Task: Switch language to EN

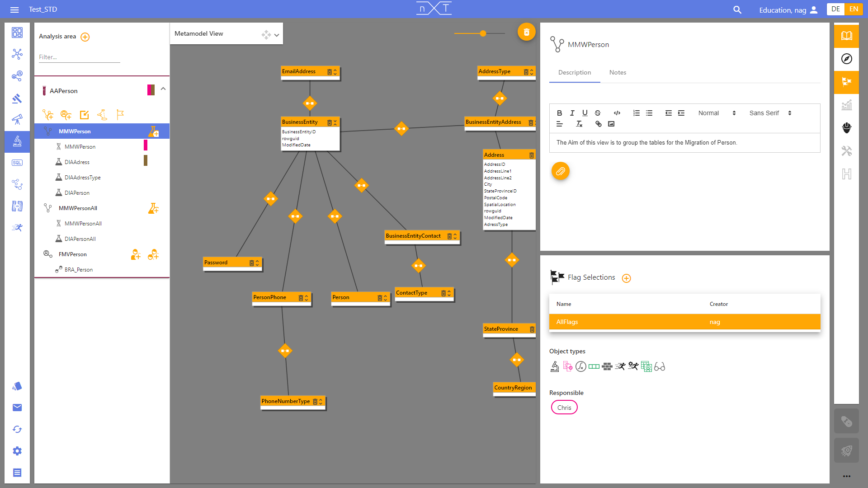Action: 854,9
